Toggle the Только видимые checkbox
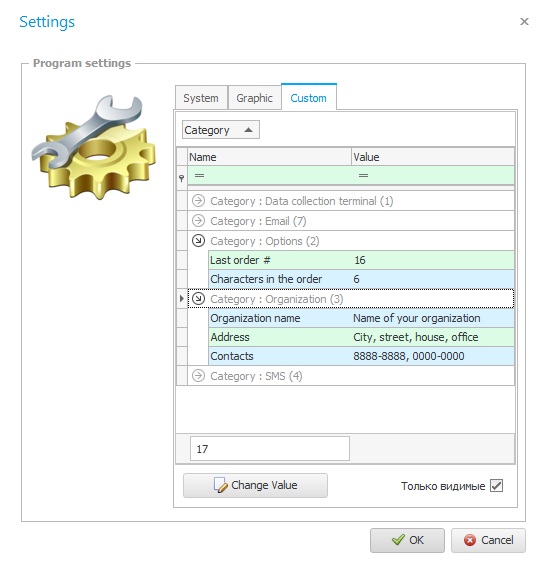539x567 pixels. click(496, 485)
